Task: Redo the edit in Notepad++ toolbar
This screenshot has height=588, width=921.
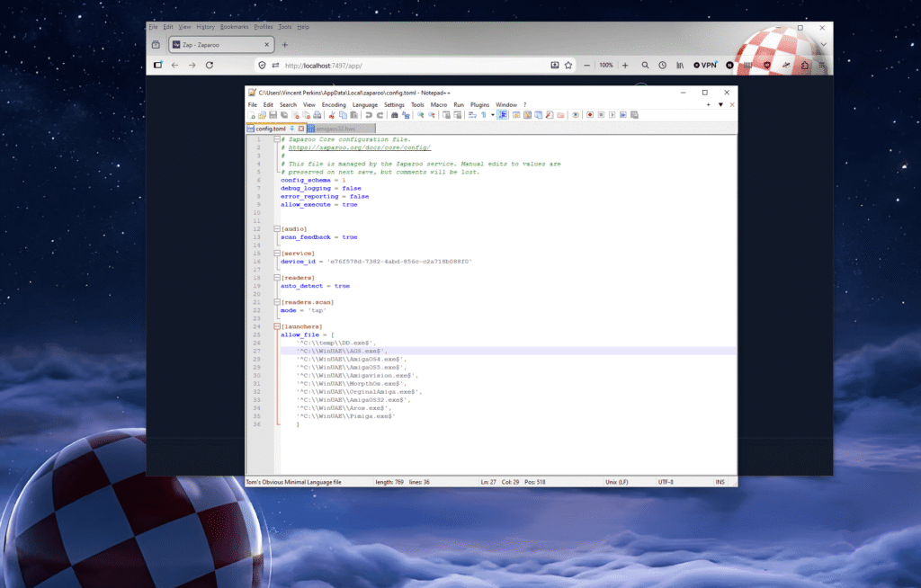Action: 380,115
